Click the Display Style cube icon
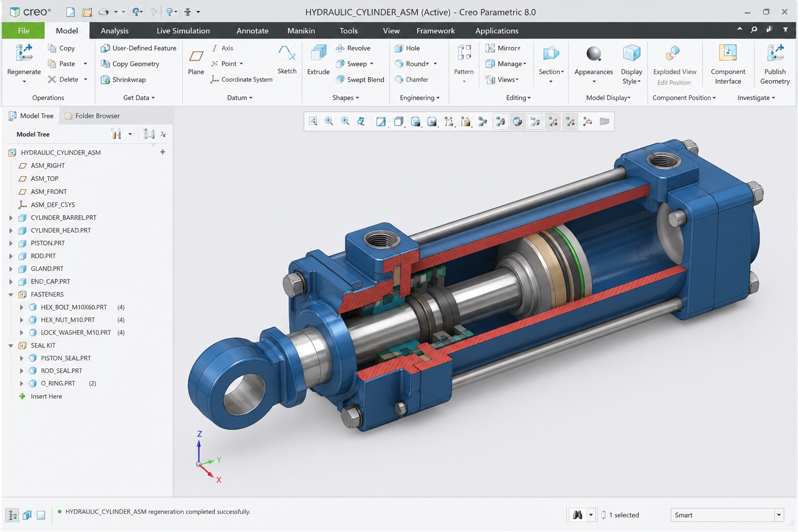798x532 pixels. coord(632,53)
